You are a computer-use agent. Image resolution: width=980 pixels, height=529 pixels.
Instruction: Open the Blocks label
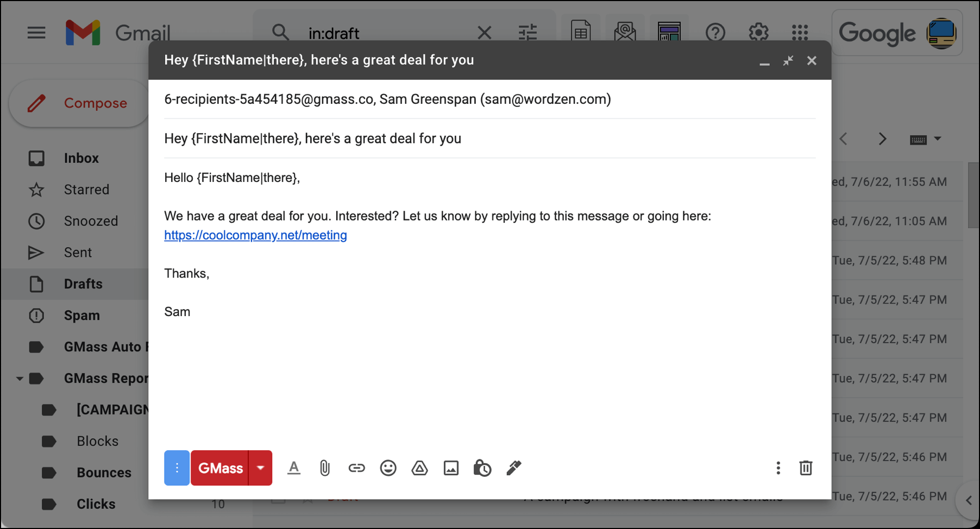click(97, 441)
